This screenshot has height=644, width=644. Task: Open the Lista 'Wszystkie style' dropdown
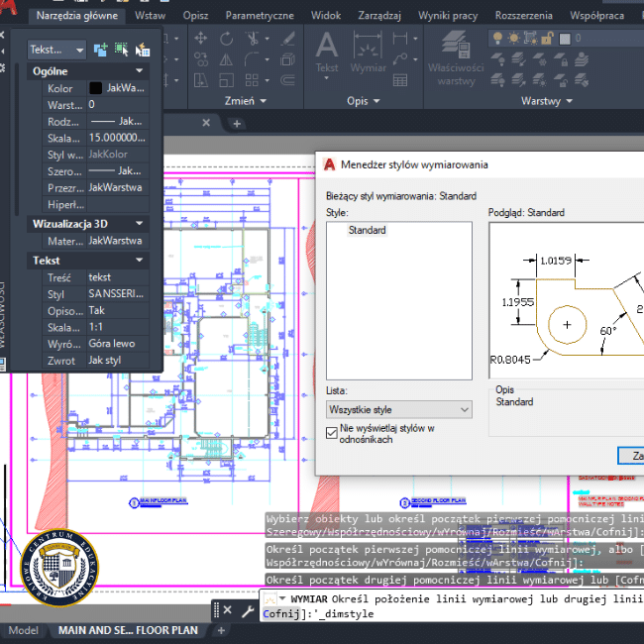pos(399,409)
